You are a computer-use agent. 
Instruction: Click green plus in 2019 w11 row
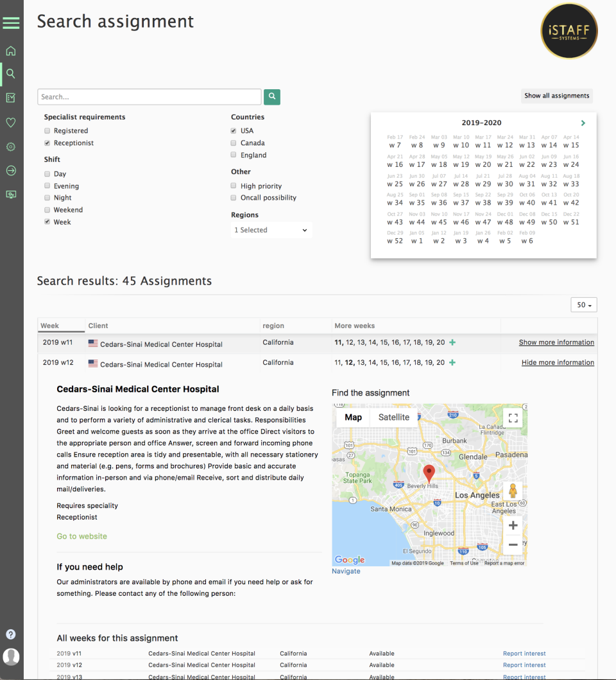[x=452, y=343]
